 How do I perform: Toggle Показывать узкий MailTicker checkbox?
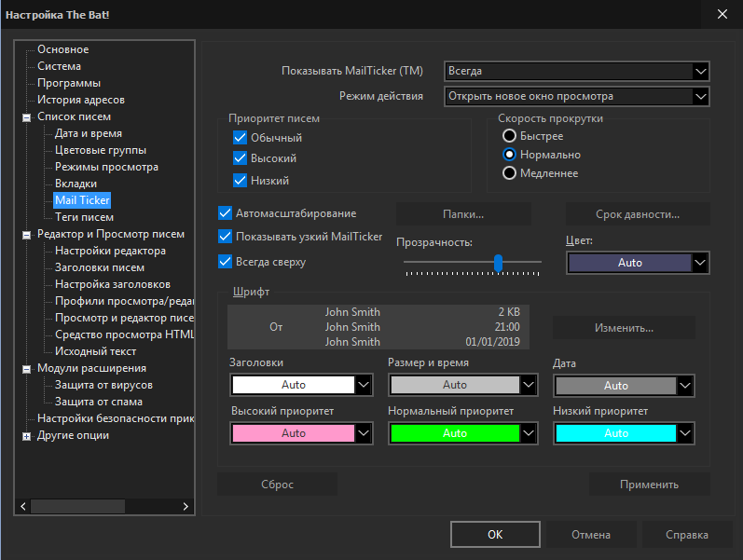click(x=225, y=236)
